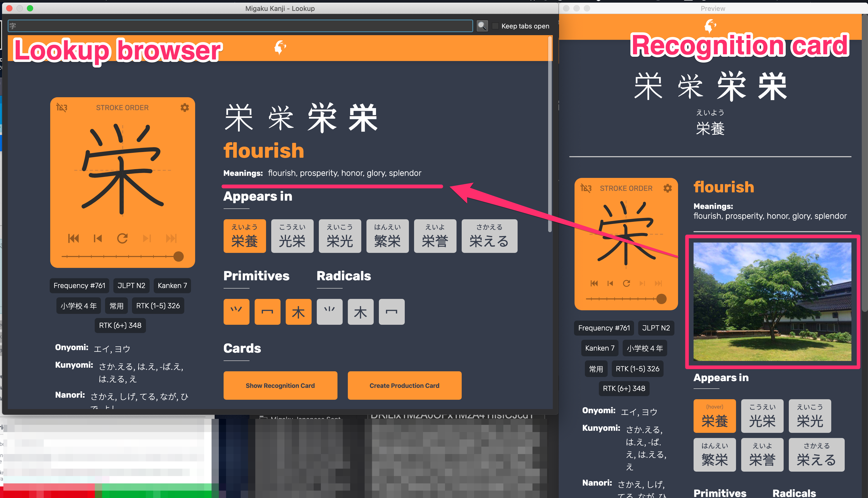This screenshot has width=868, height=498.
Task: Step forward one stroke
Action: [x=147, y=239]
